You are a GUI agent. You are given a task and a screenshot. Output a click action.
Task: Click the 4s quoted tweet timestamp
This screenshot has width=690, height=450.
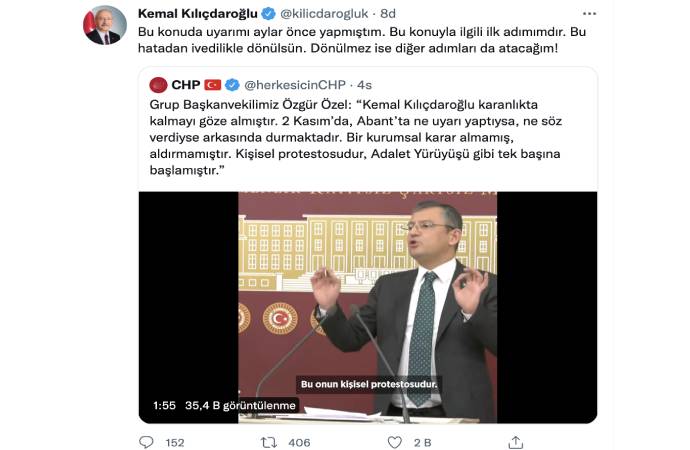coord(364,85)
